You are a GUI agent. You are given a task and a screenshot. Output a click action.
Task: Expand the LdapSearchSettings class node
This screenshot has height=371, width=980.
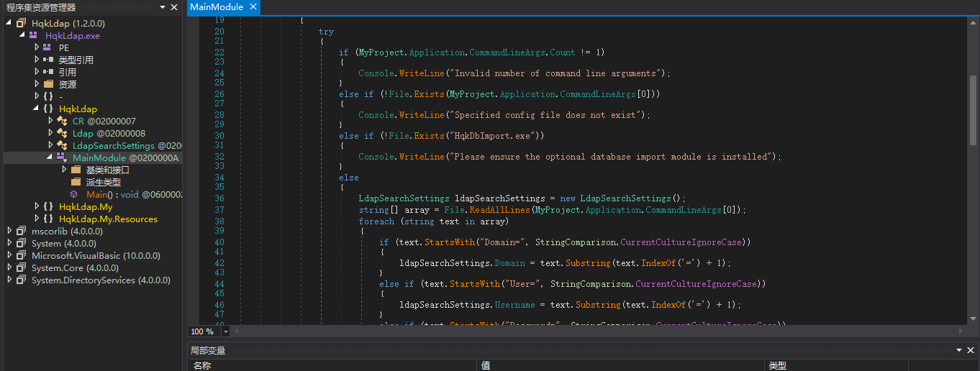click(50, 145)
